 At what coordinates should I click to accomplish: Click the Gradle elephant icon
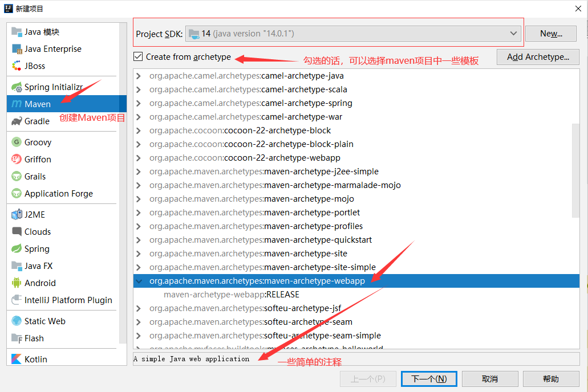(x=17, y=121)
